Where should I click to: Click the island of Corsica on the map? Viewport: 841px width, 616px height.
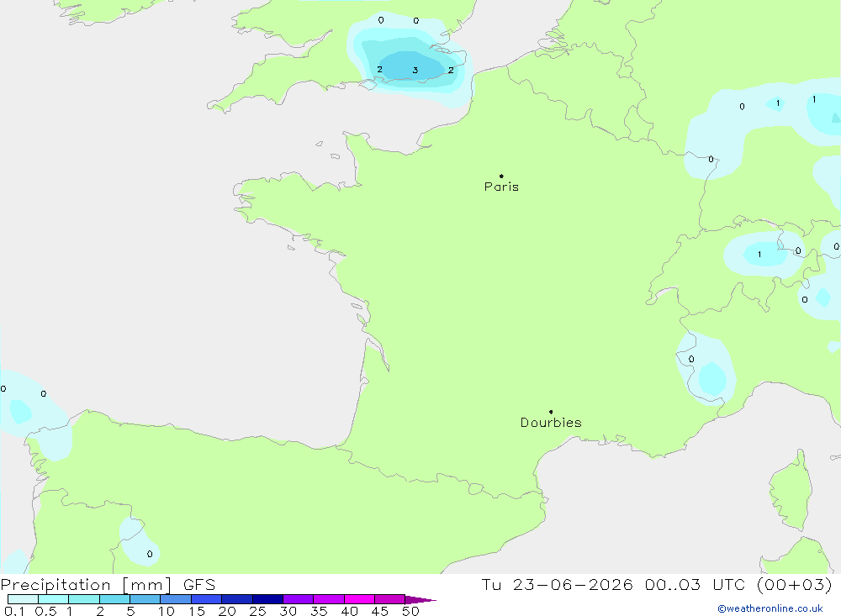pyautogui.click(x=791, y=491)
